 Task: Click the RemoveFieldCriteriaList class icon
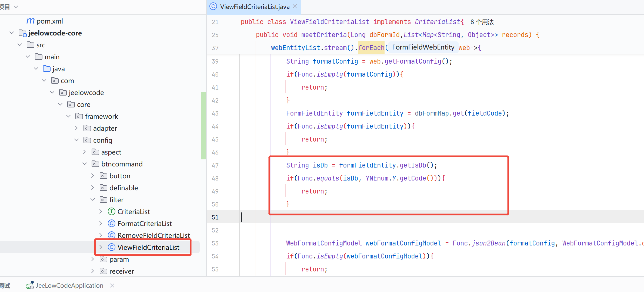click(111, 235)
